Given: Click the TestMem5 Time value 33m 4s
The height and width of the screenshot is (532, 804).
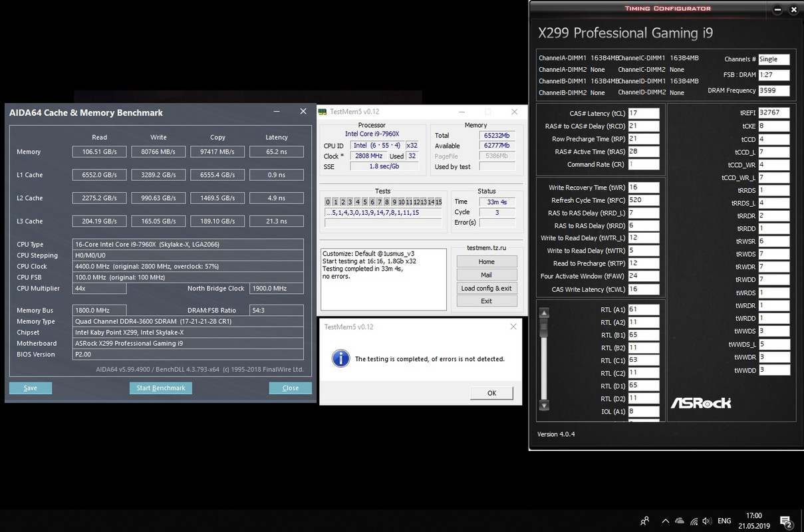Looking at the screenshot, I should 497,201.
